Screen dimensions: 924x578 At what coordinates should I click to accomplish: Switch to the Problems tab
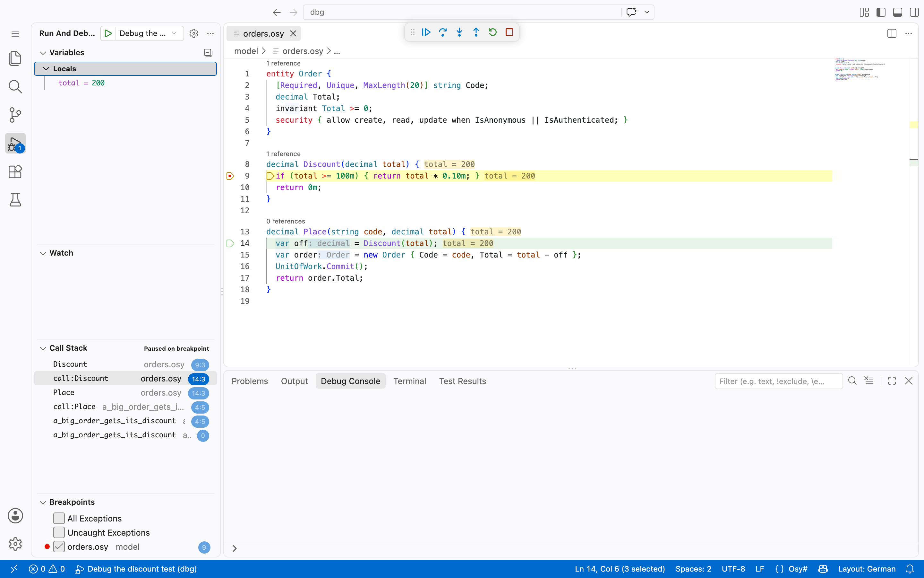coord(250,381)
